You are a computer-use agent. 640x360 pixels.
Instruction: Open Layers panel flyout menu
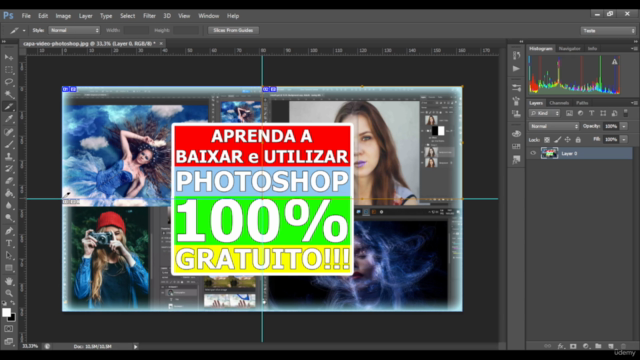[634, 103]
